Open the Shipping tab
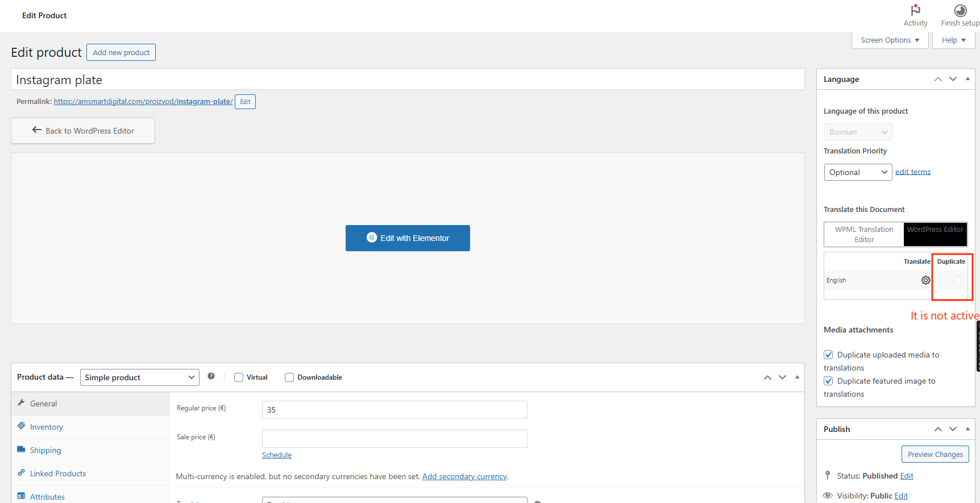The width and height of the screenshot is (980, 503). point(90,450)
